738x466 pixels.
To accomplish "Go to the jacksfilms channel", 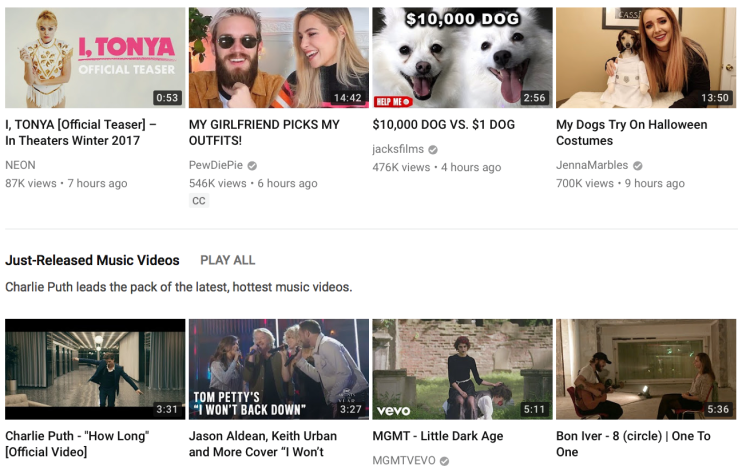I will point(398,149).
